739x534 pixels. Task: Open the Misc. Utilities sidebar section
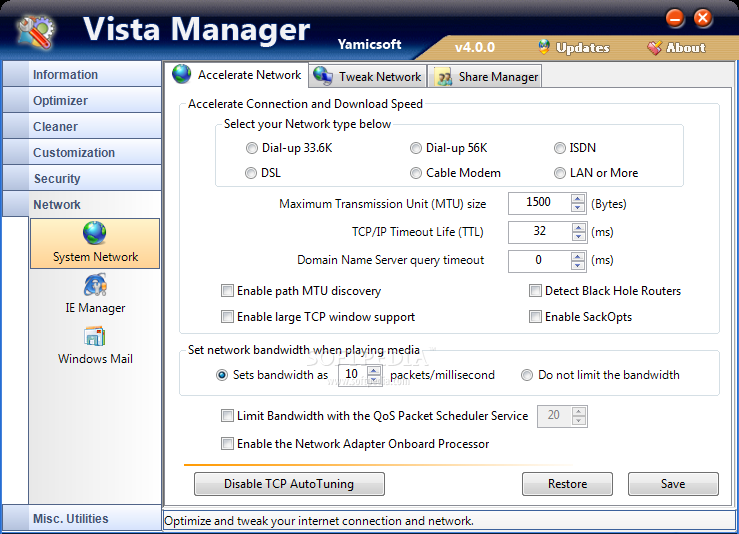(x=82, y=518)
